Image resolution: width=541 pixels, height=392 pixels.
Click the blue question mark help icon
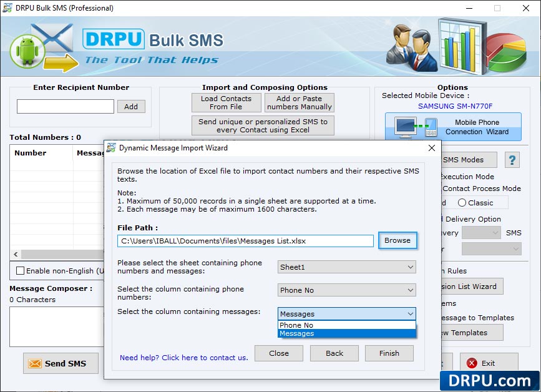point(512,160)
